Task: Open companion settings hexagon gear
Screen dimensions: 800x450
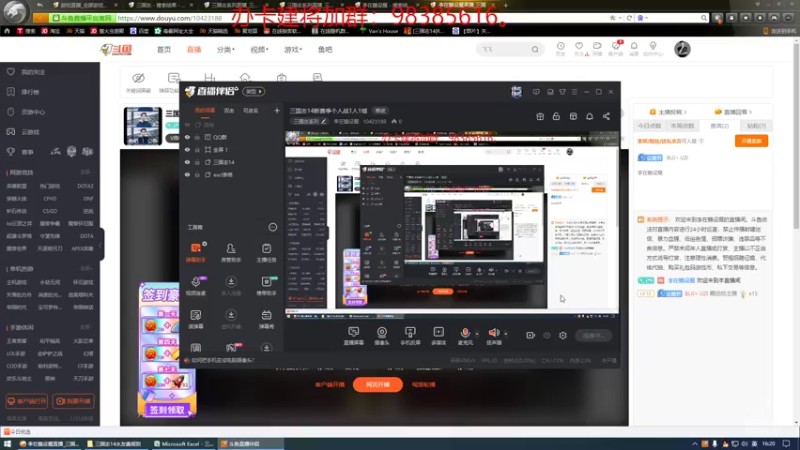Action: [563, 335]
